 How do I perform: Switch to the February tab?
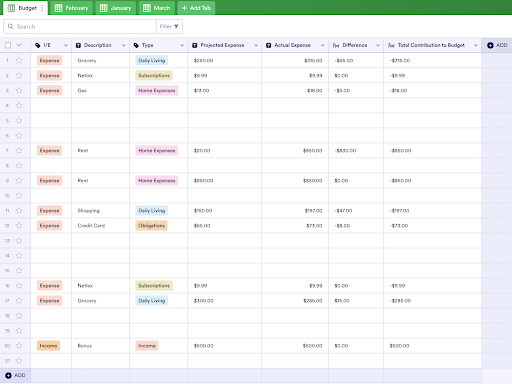(72, 8)
